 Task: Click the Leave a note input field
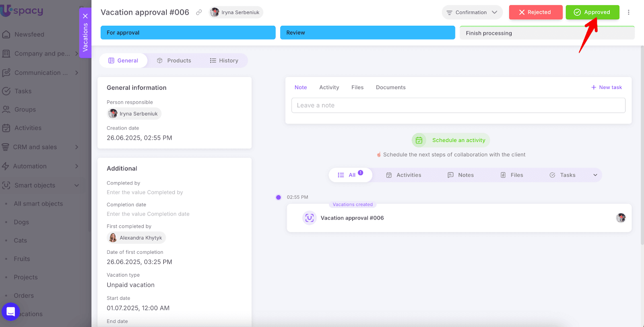coord(458,105)
